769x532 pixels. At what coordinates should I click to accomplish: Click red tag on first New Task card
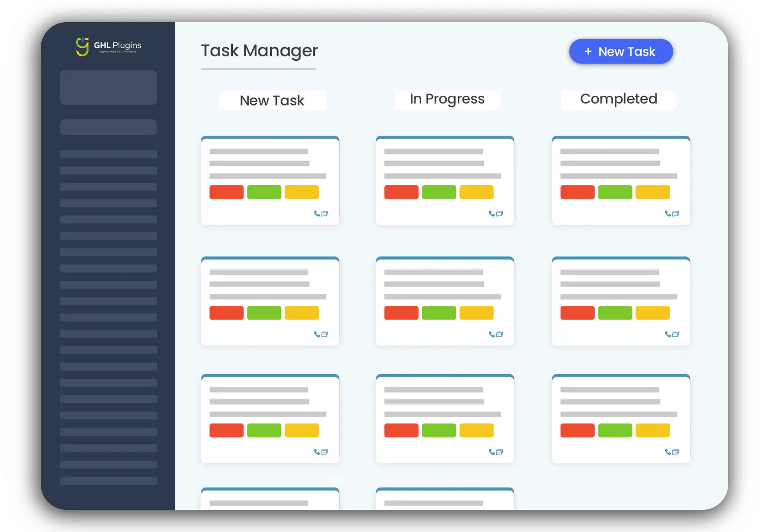pos(226,192)
